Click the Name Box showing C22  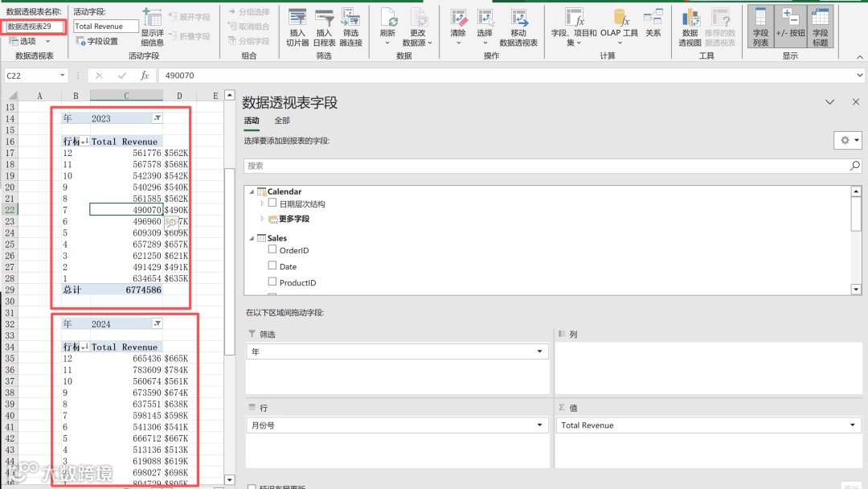pos(31,76)
